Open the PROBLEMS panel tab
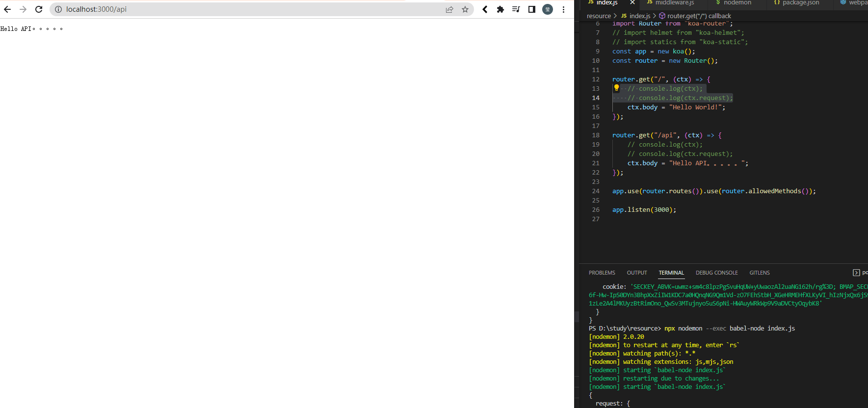The height and width of the screenshot is (408, 868). 602,273
